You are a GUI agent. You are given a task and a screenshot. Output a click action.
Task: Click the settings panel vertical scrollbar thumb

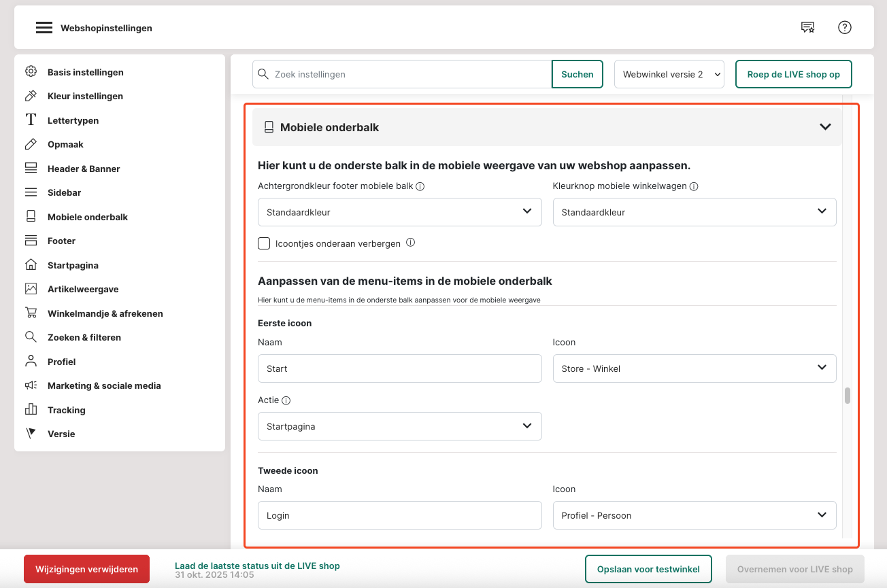(848, 396)
